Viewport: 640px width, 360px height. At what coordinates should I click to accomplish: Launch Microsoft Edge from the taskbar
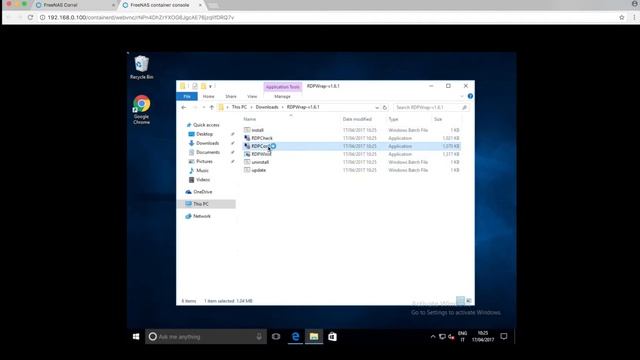pyautogui.click(x=295, y=336)
